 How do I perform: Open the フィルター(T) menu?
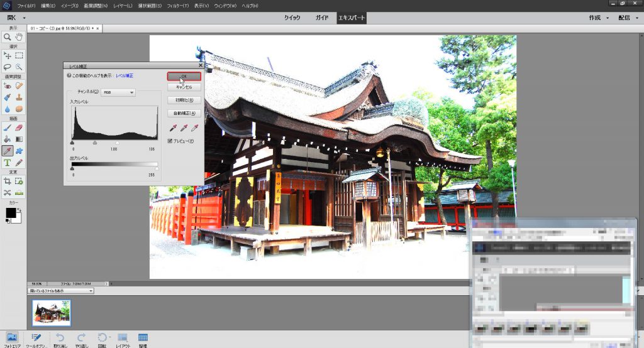(x=177, y=5)
